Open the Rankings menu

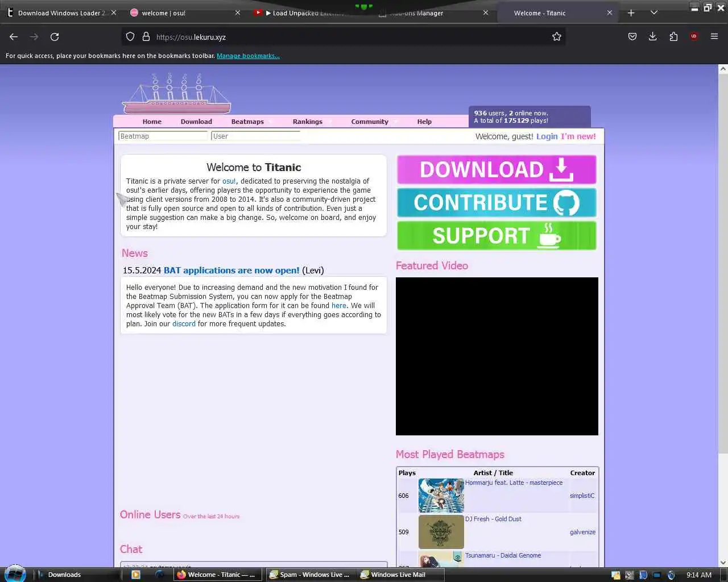point(308,122)
